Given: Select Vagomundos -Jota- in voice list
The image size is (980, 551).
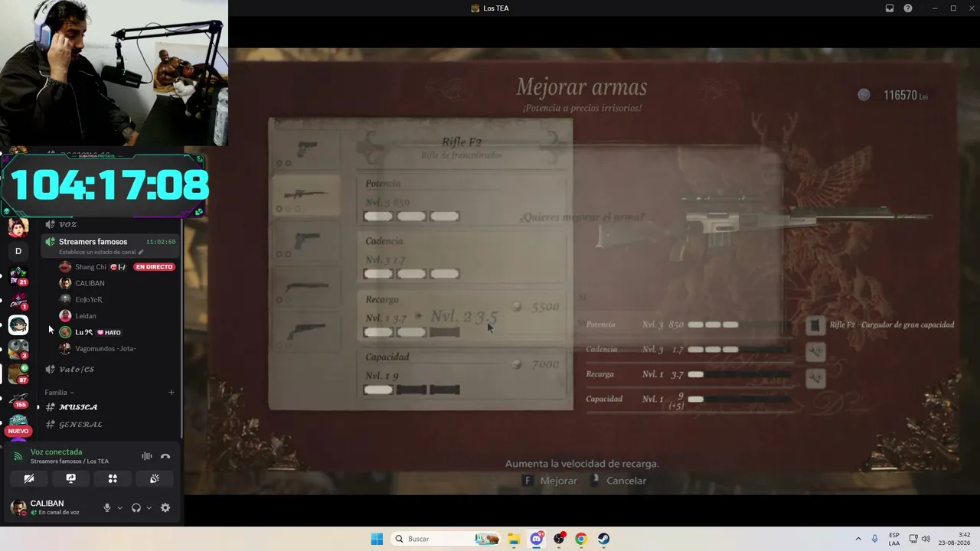Looking at the screenshot, I should [x=106, y=348].
